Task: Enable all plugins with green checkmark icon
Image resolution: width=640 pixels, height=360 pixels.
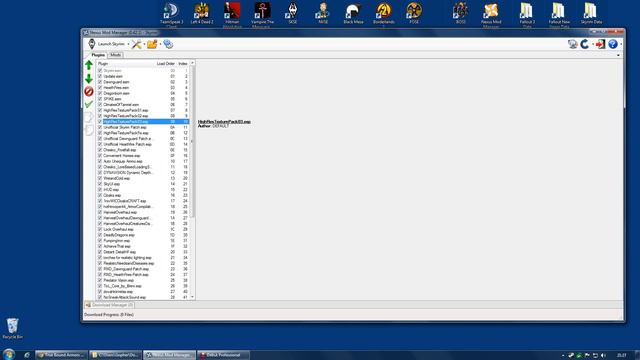Action: tap(89, 104)
